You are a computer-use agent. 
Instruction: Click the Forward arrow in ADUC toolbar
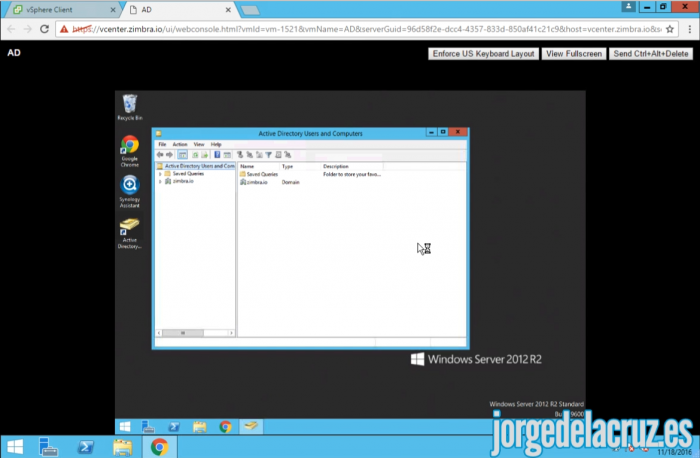tap(170, 155)
